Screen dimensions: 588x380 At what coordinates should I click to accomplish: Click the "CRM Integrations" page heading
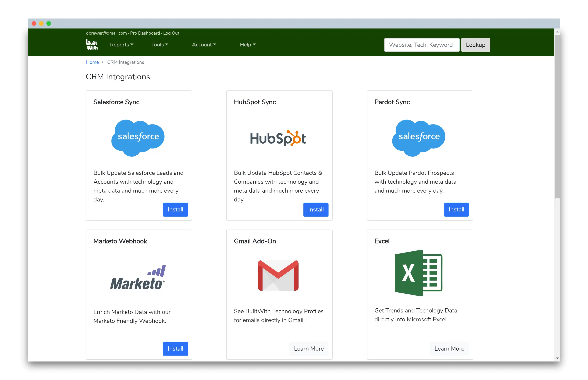pyautogui.click(x=118, y=77)
